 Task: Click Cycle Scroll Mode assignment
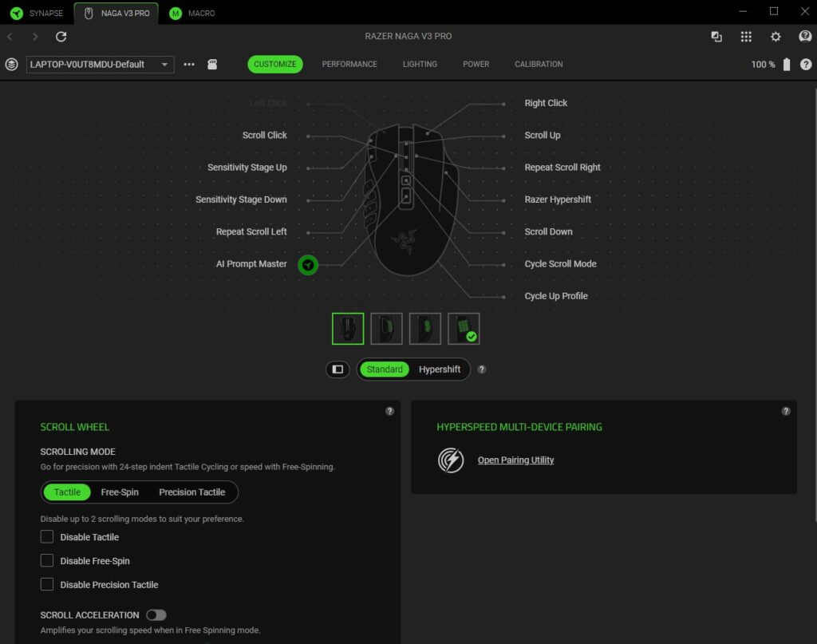coord(561,264)
